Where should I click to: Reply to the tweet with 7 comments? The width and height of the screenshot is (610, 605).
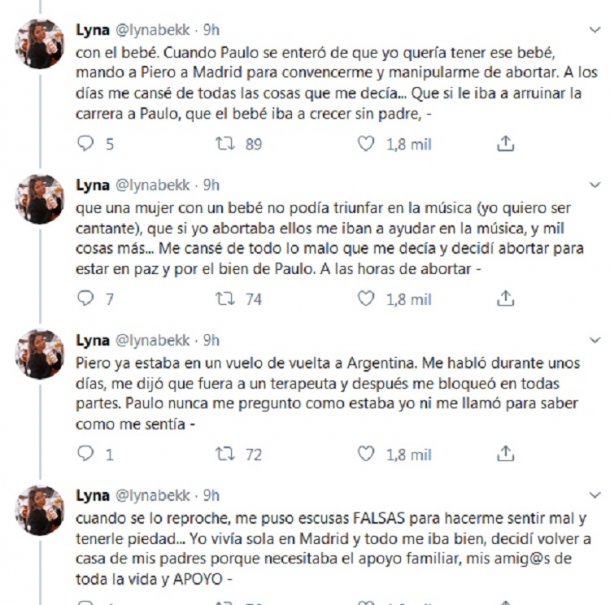click(x=86, y=298)
